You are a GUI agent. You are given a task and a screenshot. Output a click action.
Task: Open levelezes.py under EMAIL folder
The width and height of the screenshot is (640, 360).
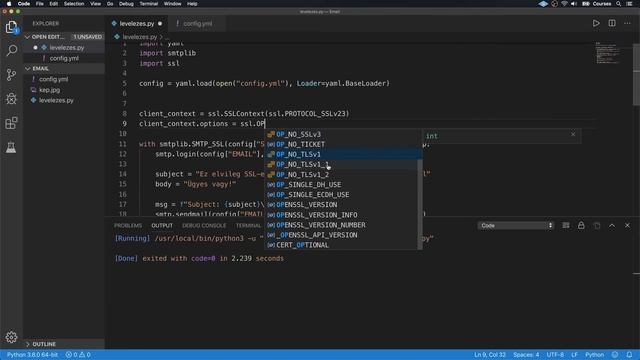(x=64, y=100)
